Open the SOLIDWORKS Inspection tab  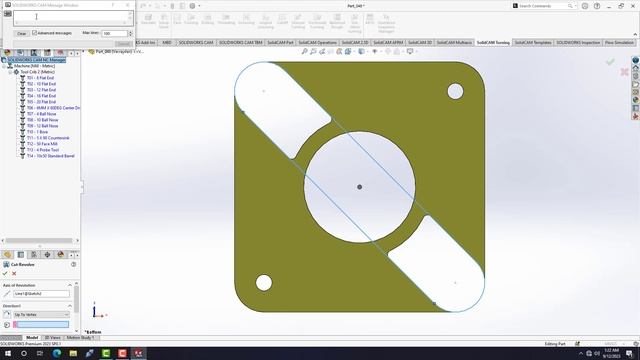tap(578, 42)
